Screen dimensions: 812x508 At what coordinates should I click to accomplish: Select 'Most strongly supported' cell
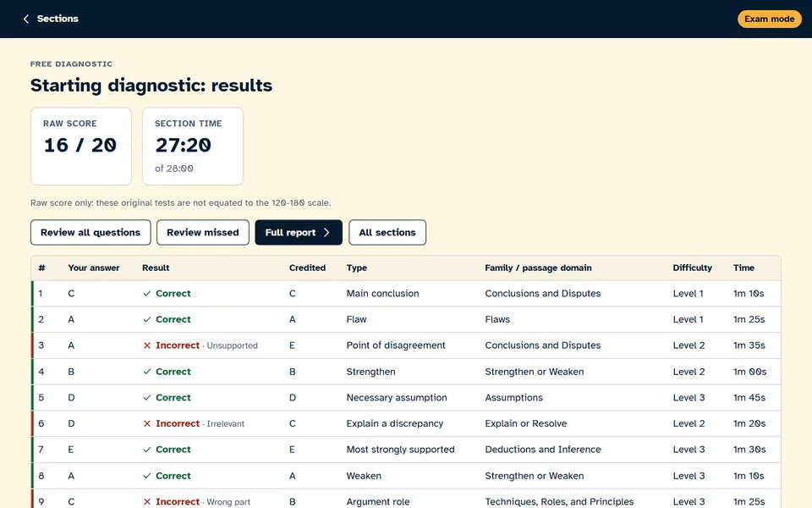[x=400, y=450]
